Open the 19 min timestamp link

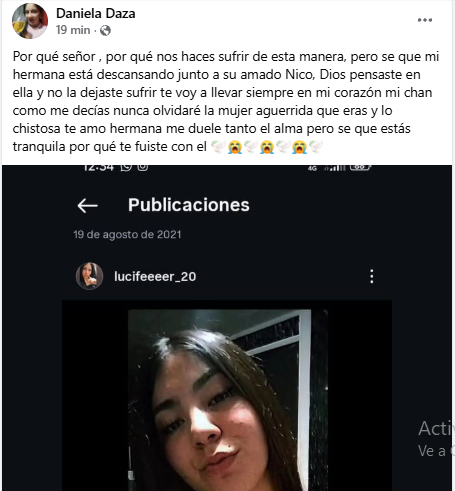[73, 30]
